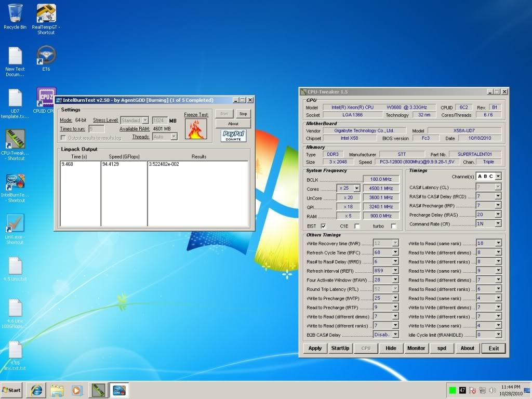Expand the RAS# to CAS# Delay (tRCD) dropdown
Viewport: 532px width, 399px height.
498,196
